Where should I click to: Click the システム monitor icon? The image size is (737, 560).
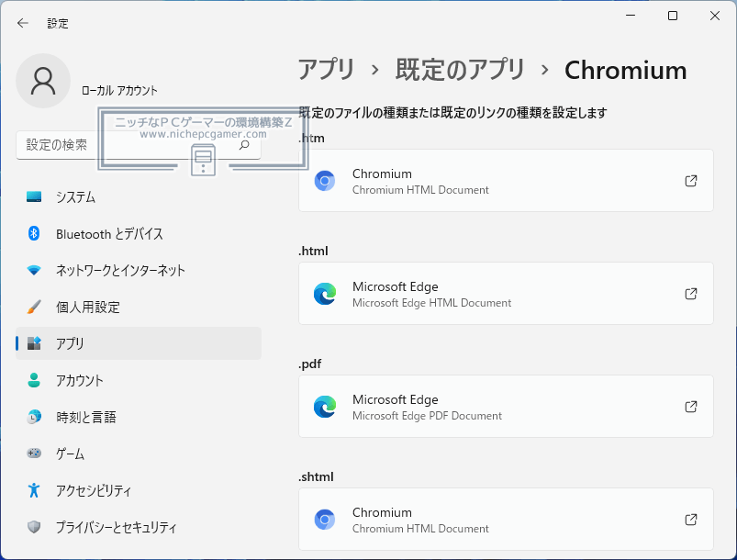coord(34,196)
